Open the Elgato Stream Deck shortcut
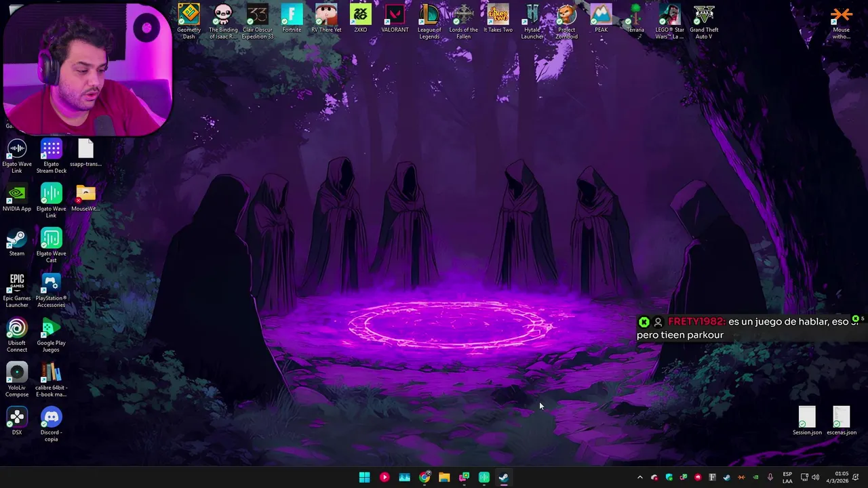 coord(52,156)
